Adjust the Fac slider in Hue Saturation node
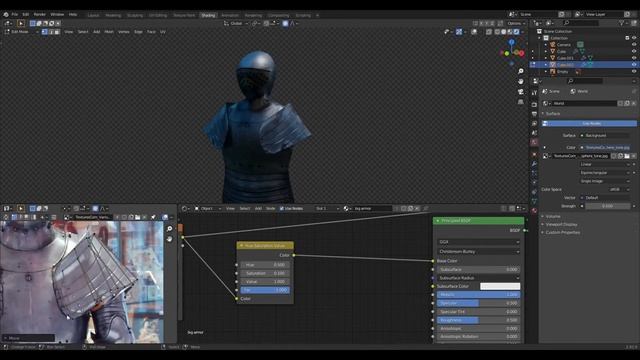This screenshot has height=360, width=640. (265, 290)
